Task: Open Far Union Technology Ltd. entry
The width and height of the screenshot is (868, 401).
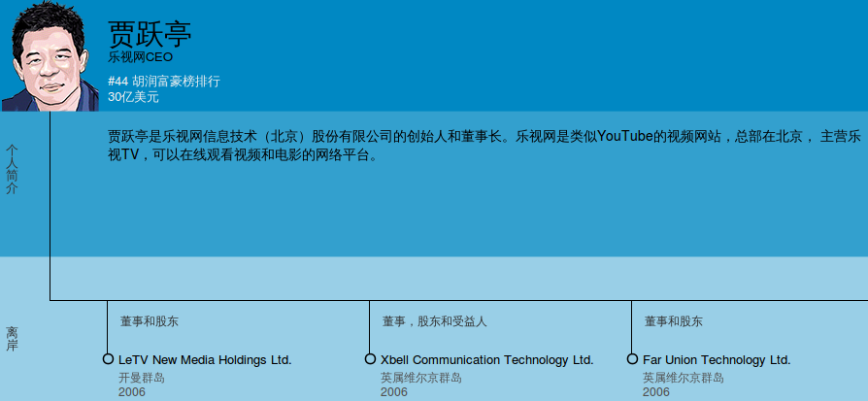Action: pyautogui.click(x=717, y=360)
